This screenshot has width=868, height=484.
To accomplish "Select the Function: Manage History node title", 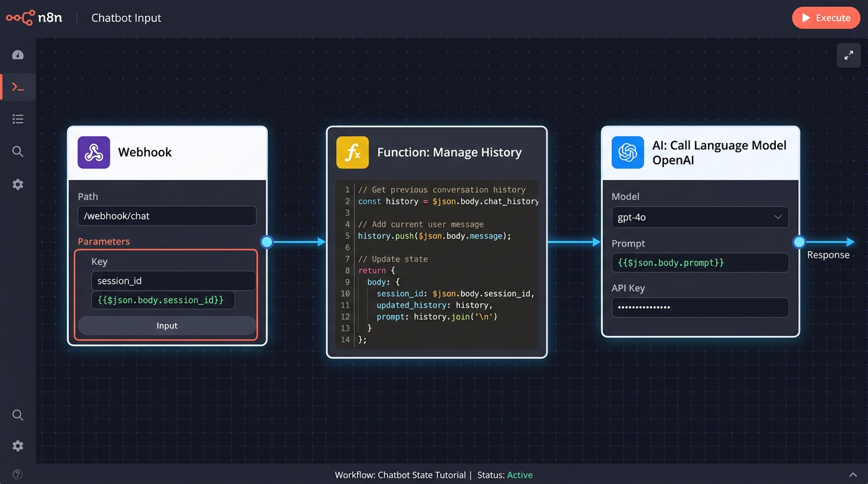I will point(449,153).
